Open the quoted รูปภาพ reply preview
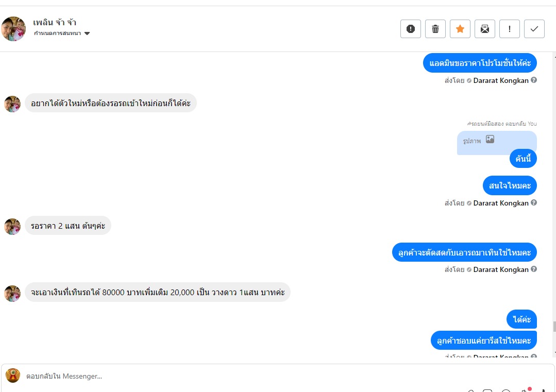Screen dimensions: 556x392 497,142
